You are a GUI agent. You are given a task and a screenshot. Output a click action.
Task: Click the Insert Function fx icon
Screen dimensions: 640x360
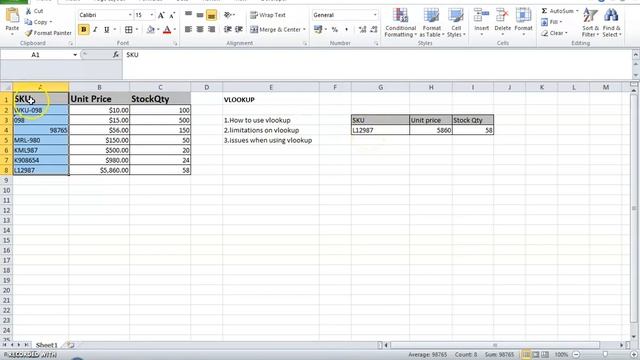(x=116, y=55)
